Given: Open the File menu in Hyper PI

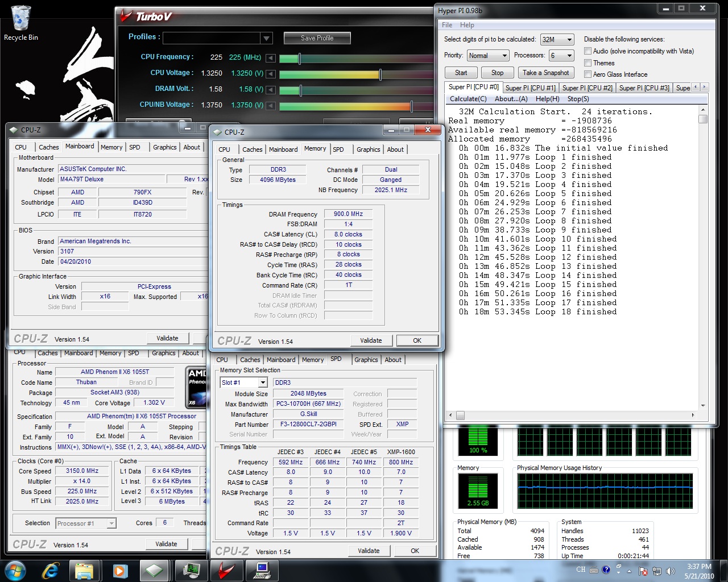Looking at the screenshot, I should 447,25.
